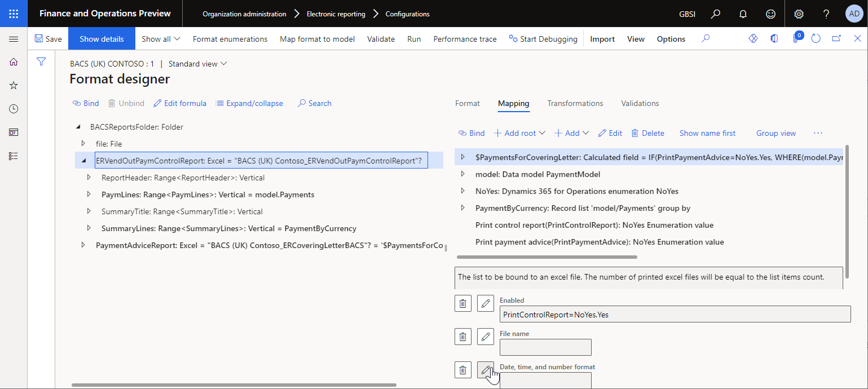Viewport: 868px width, 389px height.
Task: Open the settings gear
Action: click(x=799, y=14)
